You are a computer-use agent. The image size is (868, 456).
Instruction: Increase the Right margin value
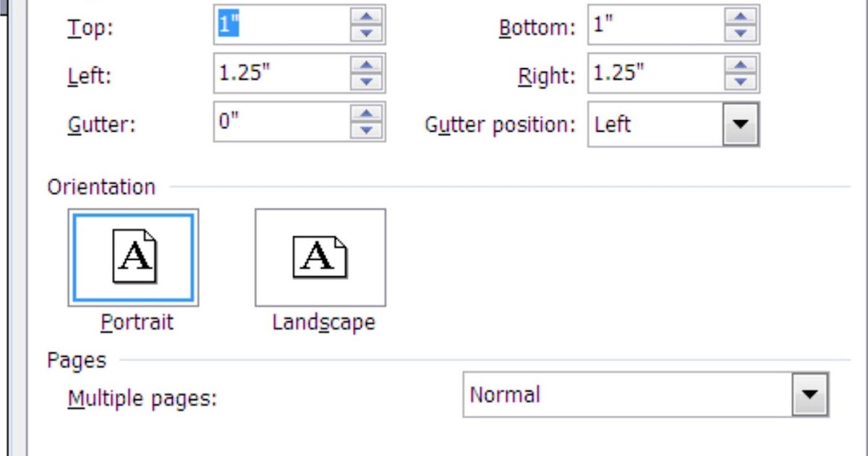739,66
